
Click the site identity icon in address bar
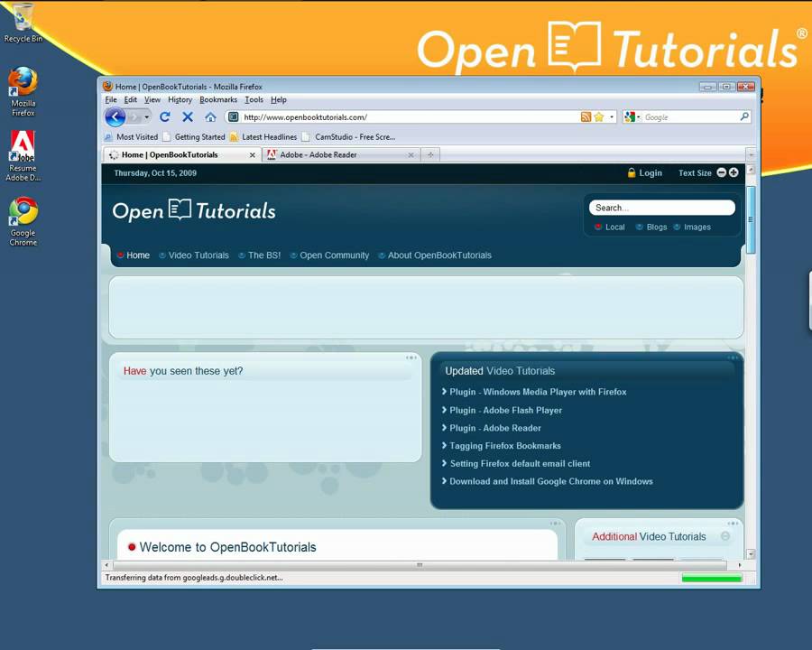[234, 117]
